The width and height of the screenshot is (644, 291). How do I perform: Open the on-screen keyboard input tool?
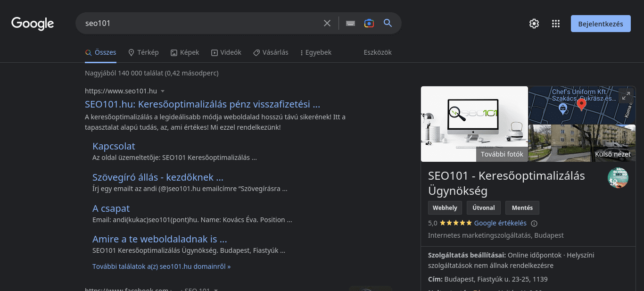click(350, 23)
